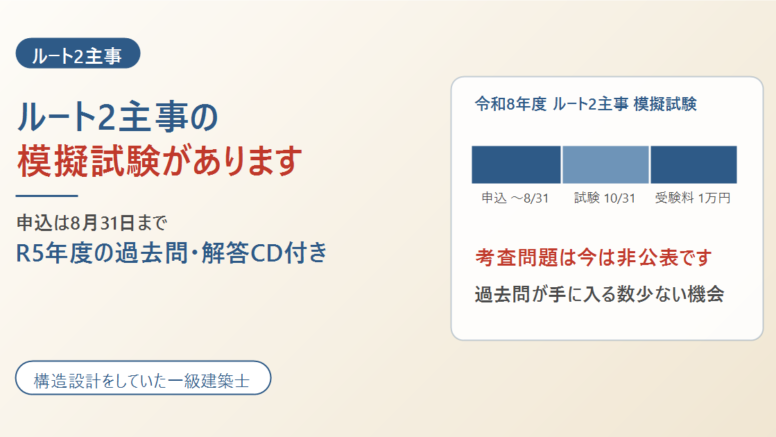Image resolution: width=776 pixels, height=437 pixels.
Task: Click the label 試験 10/31
Action: click(605, 198)
